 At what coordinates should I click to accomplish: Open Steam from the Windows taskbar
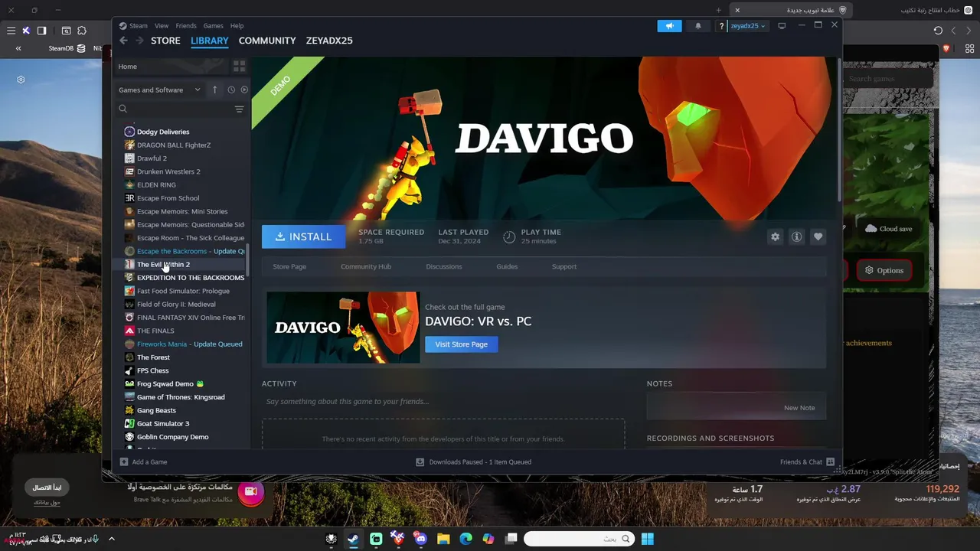353,539
